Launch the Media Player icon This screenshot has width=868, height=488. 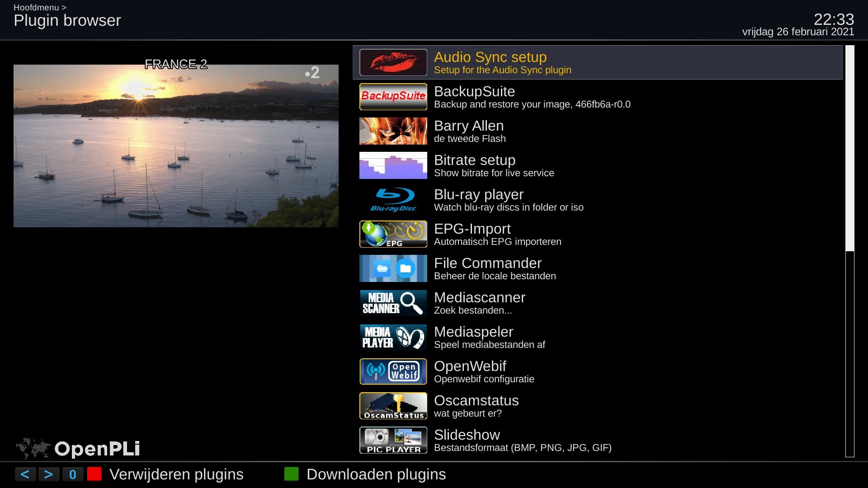coord(393,337)
